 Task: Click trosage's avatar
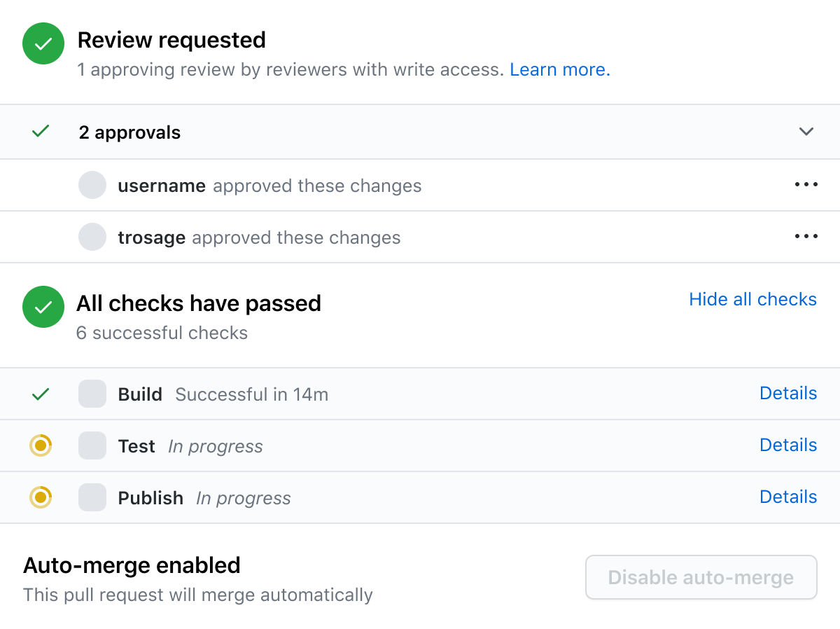point(92,237)
